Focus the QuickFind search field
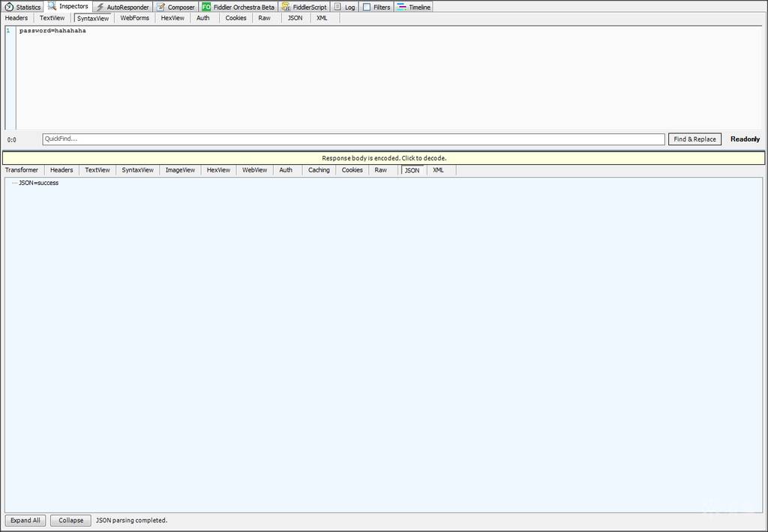 [x=353, y=139]
